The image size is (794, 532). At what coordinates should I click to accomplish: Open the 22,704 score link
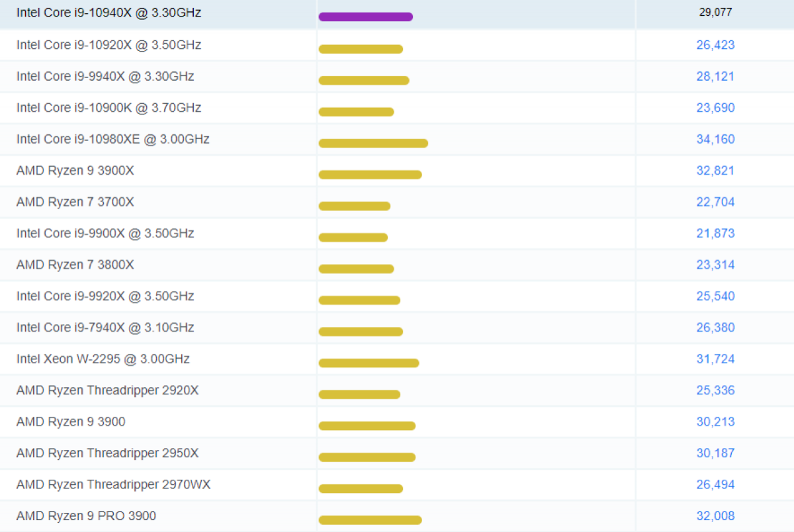click(715, 202)
